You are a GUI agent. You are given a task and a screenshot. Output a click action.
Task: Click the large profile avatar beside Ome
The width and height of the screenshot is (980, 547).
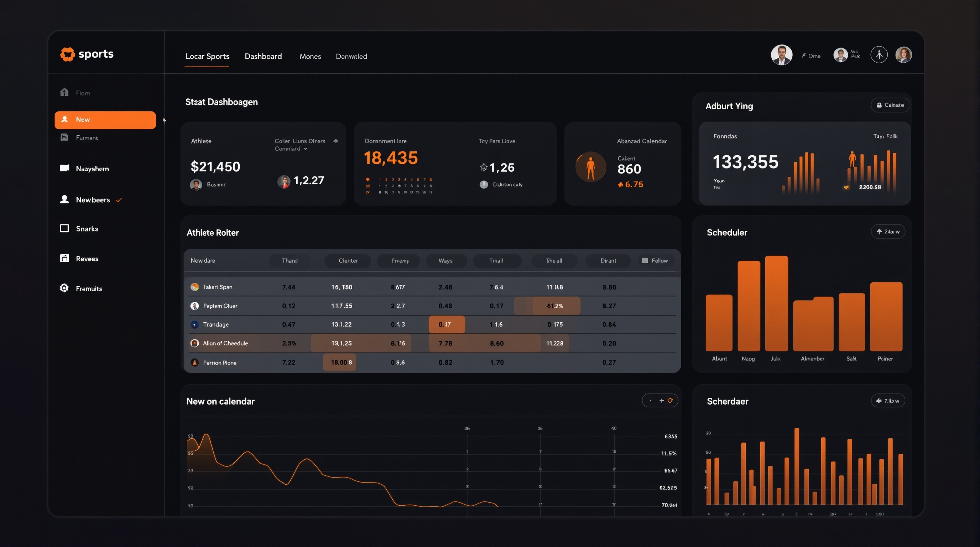781,55
